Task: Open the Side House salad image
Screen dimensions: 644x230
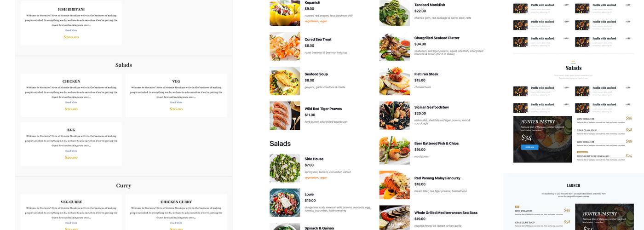Action: (285, 168)
